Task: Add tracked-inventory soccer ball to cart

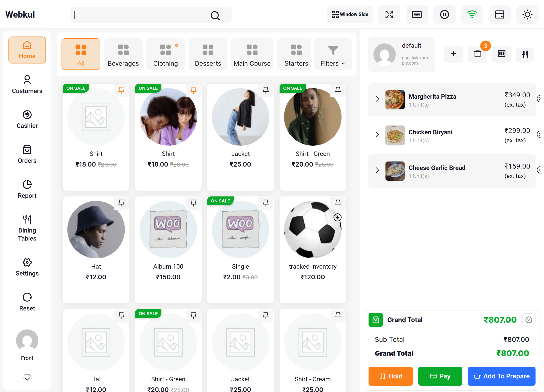Action: [x=313, y=250]
